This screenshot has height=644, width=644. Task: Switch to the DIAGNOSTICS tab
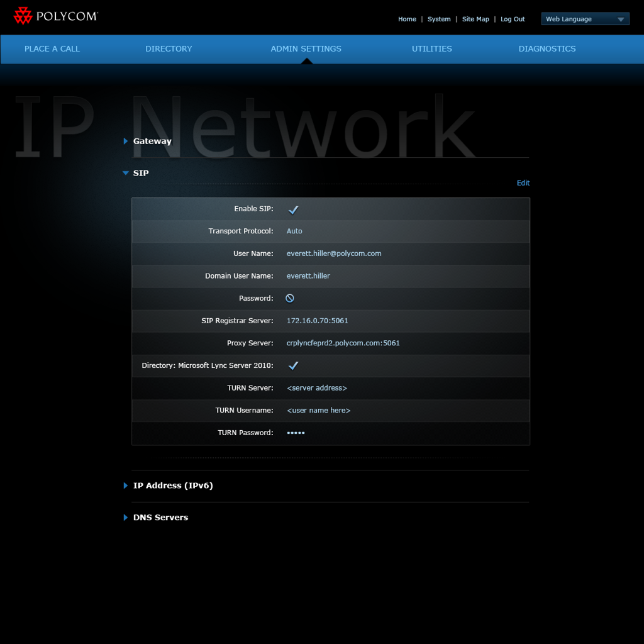(547, 48)
